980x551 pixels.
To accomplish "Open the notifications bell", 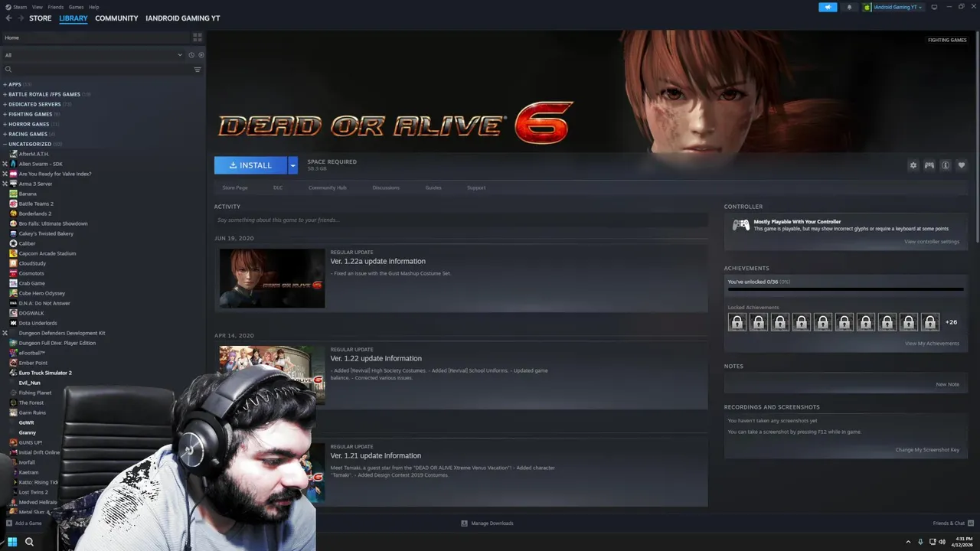I will click(x=849, y=7).
